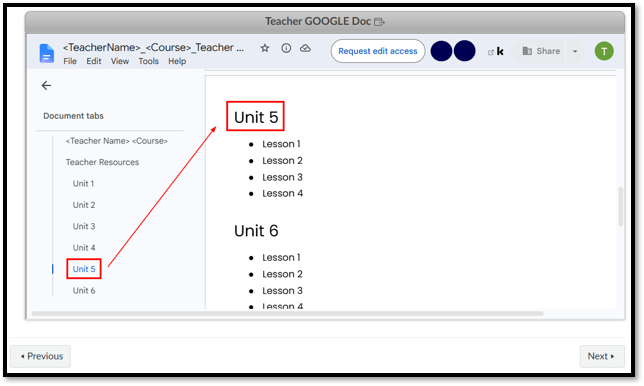Check cloud save status icon
The width and height of the screenshot is (644, 386).
(x=305, y=48)
